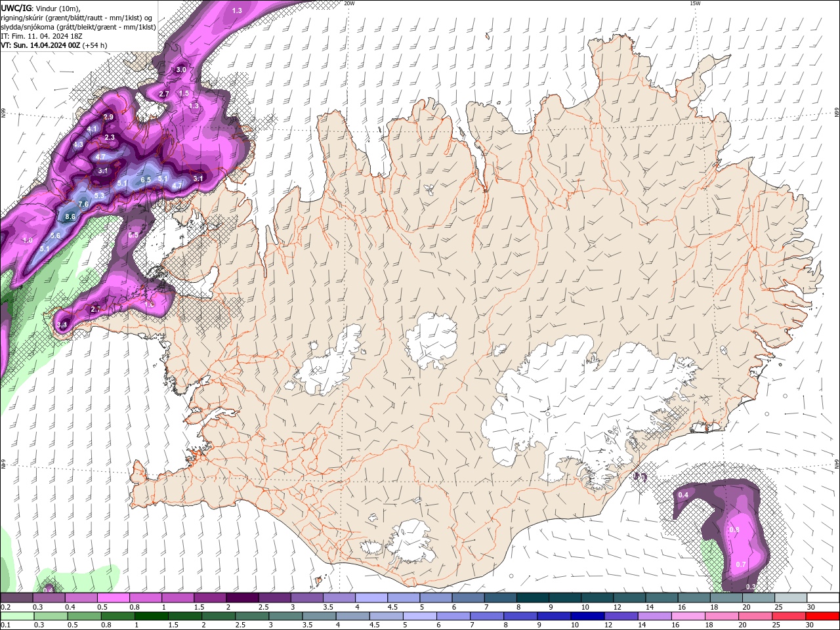Click the 0.8 value off the southeast coast
The image size is (840, 630).
click(734, 530)
